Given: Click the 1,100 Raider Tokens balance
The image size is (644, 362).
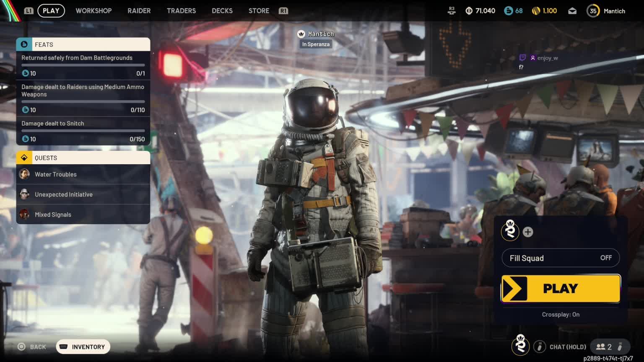Looking at the screenshot, I should [x=550, y=11].
